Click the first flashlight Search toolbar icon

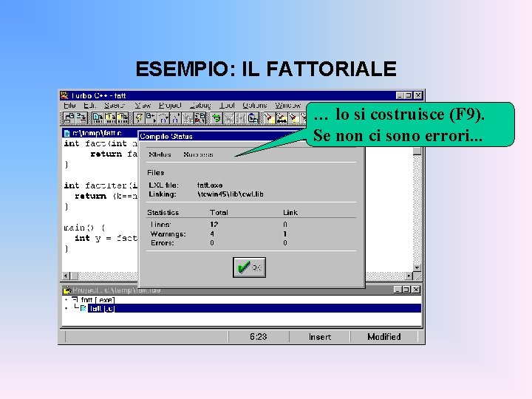pyautogui.click(x=269, y=118)
